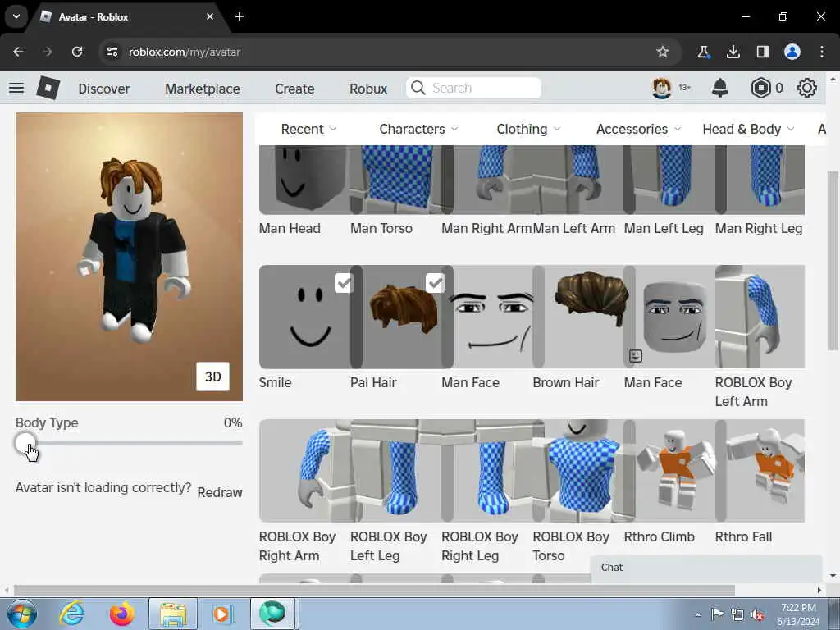Viewport: 840px width, 630px height.
Task: Select the Man Head thumbnail
Action: coord(305,180)
